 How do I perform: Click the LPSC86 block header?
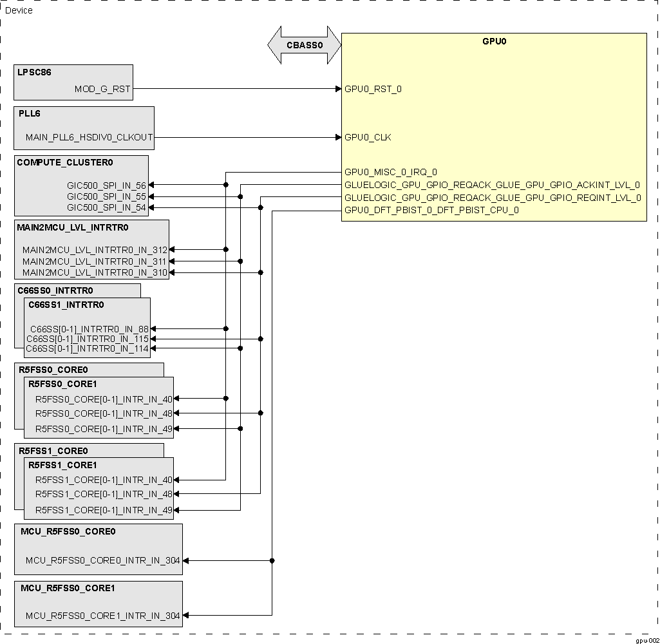[35, 72]
